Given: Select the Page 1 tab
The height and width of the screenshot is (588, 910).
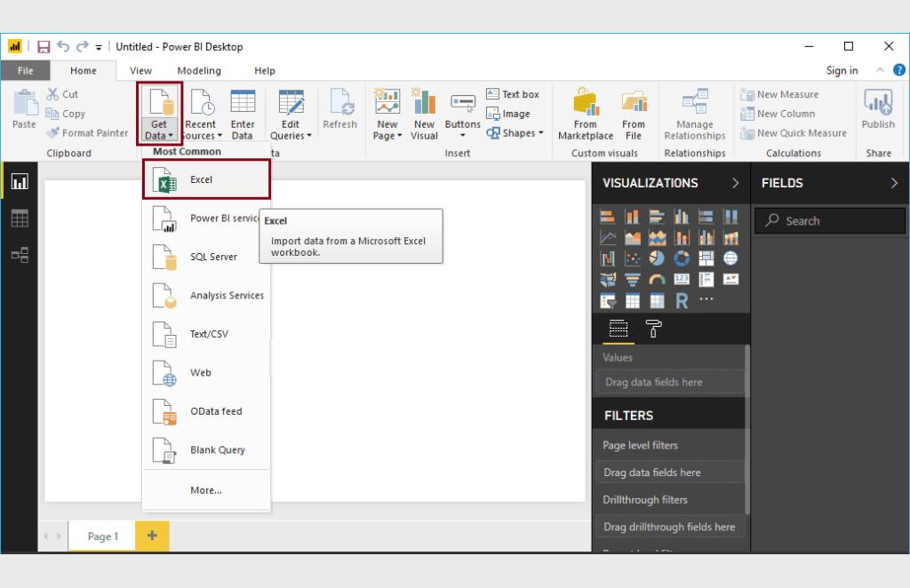Looking at the screenshot, I should pos(103,536).
